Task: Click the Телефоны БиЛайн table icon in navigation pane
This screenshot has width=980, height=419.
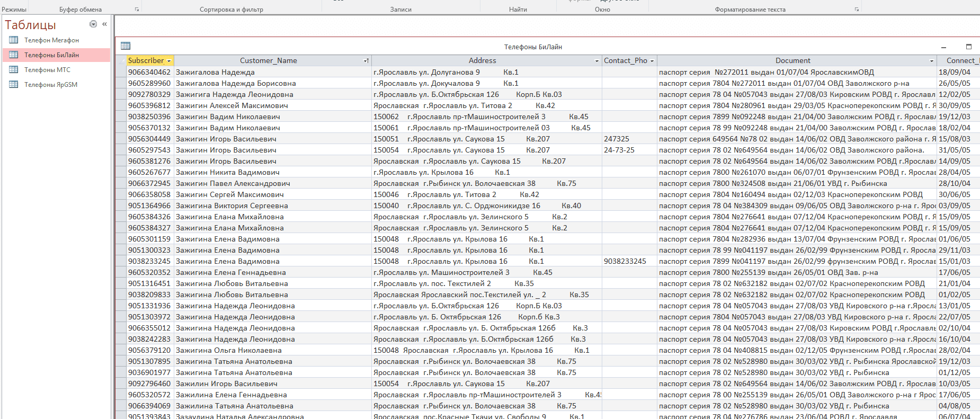Action: click(14, 55)
